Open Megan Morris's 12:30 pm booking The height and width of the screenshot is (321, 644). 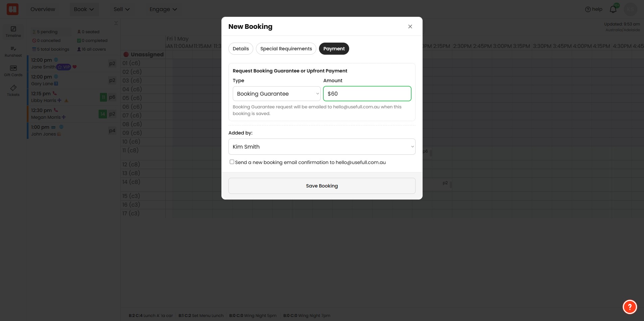pyautogui.click(x=73, y=114)
